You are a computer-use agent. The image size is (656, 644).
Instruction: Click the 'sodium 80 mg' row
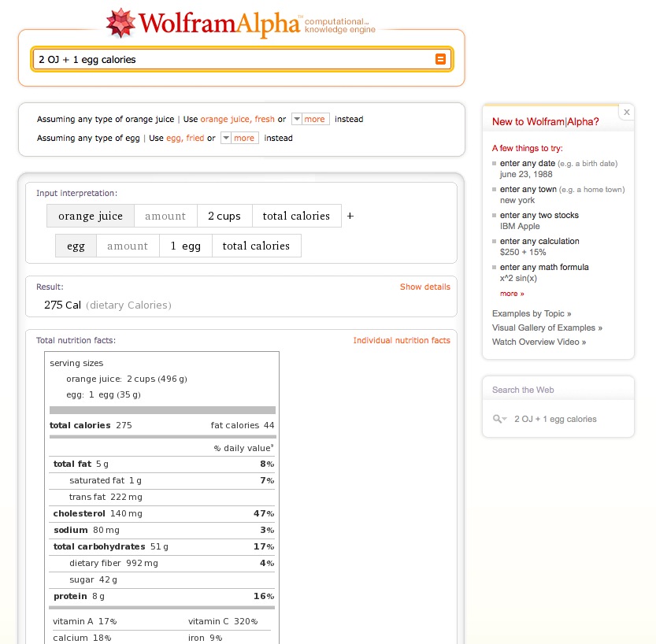pyautogui.click(x=162, y=531)
